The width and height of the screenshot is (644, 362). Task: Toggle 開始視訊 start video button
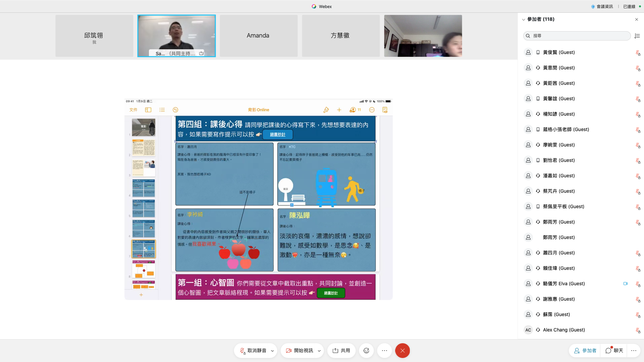click(x=300, y=351)
